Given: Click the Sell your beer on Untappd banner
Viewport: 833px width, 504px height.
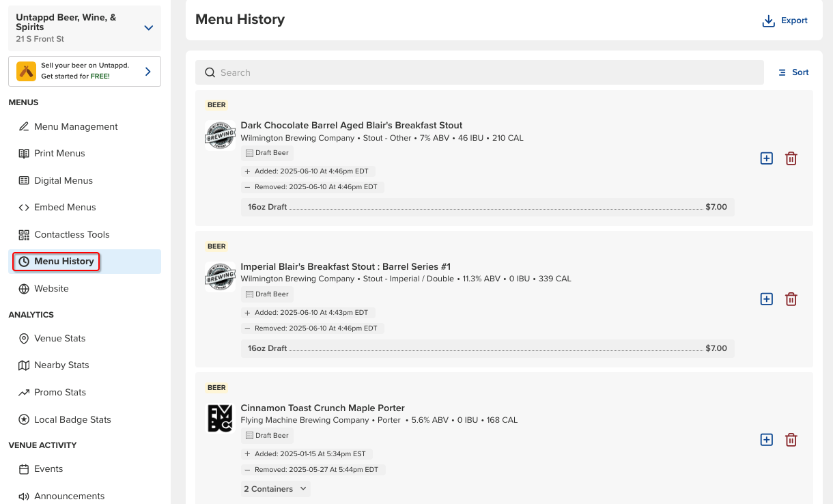Looking at the screenshot, I should coord(85,71).
